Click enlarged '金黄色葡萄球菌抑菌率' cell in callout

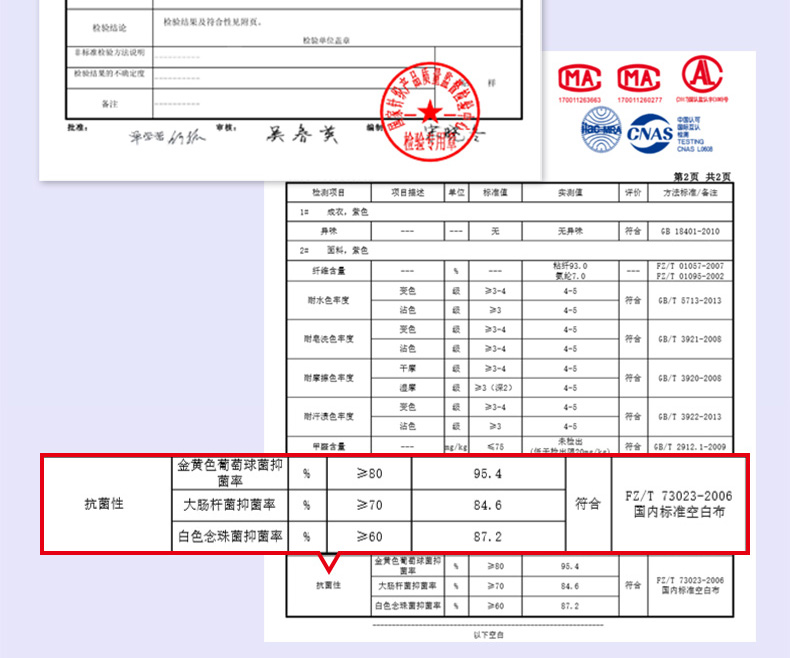pos(230,473)
